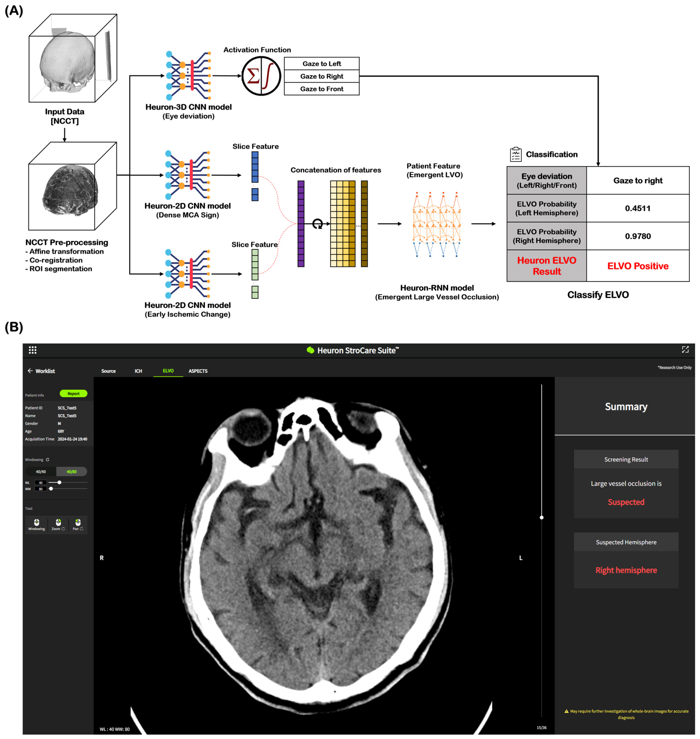The image size is (700, 739).
Task: Click the 'Suspected Hemisphere' header
Action: point(626,542)
